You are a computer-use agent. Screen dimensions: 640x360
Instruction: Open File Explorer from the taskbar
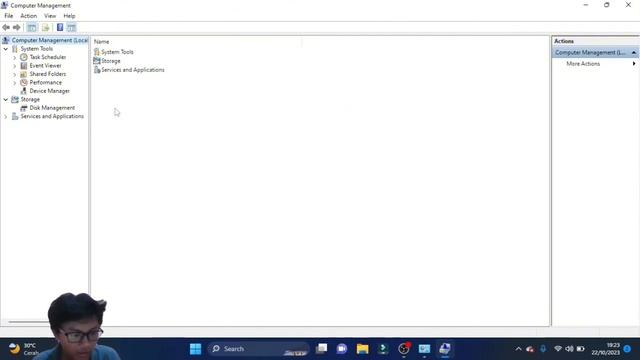362,349
